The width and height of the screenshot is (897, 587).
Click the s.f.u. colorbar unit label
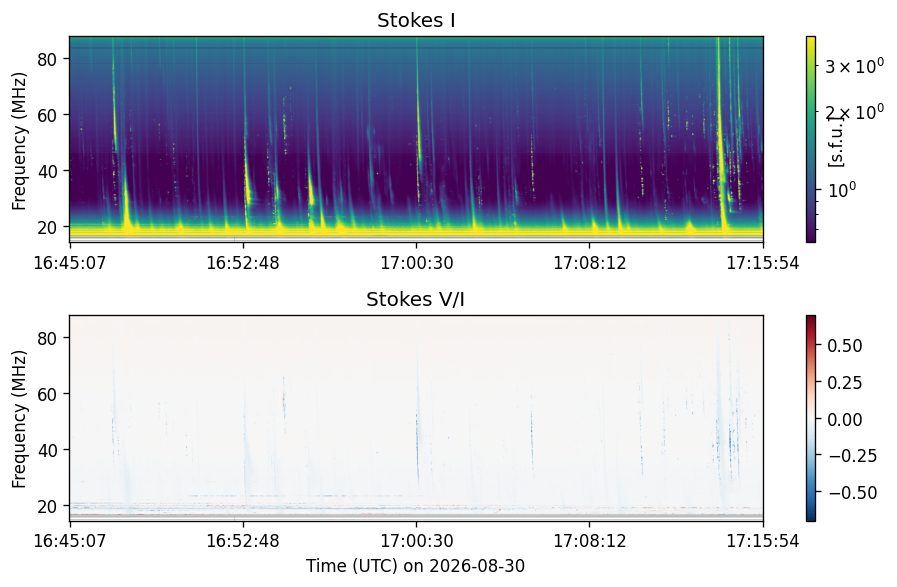click(836, 140)
